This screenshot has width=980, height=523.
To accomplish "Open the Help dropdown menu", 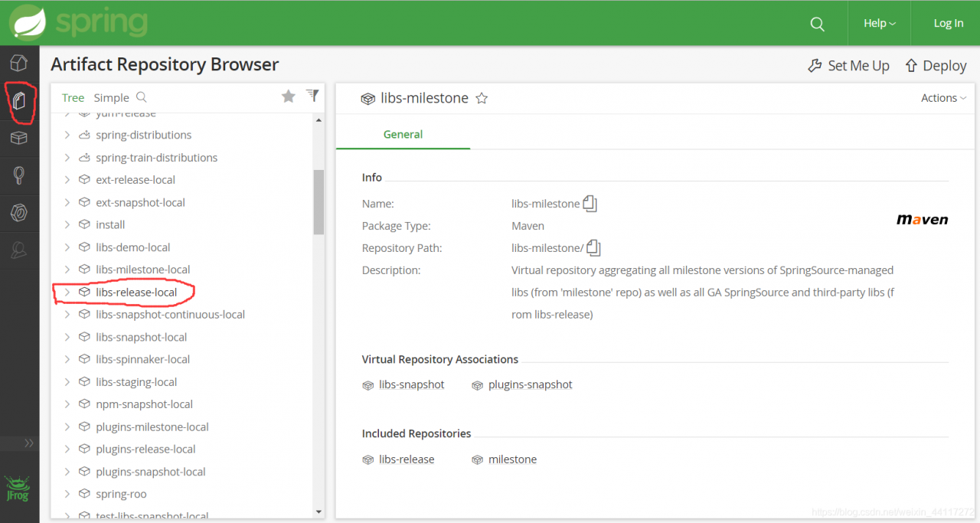I will [879, 24].
